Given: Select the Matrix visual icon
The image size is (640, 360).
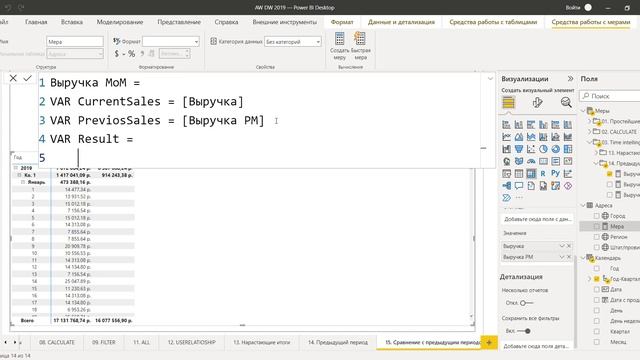Looking at the screenshot, I should pos(531,173).
